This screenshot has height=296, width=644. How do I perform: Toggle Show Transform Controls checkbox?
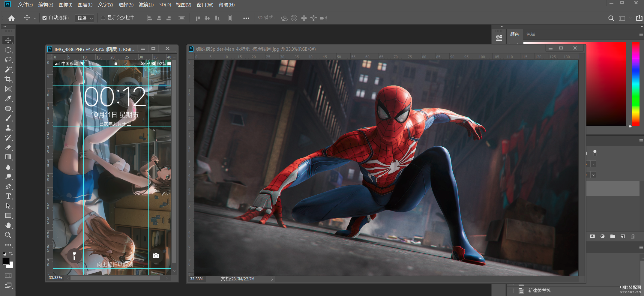pos(103,18)
